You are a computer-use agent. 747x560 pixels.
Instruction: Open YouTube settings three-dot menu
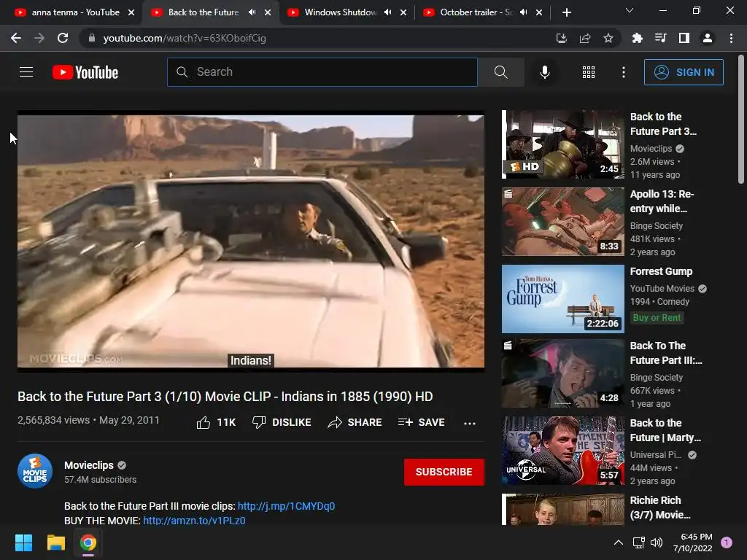[x=623, y=72]
